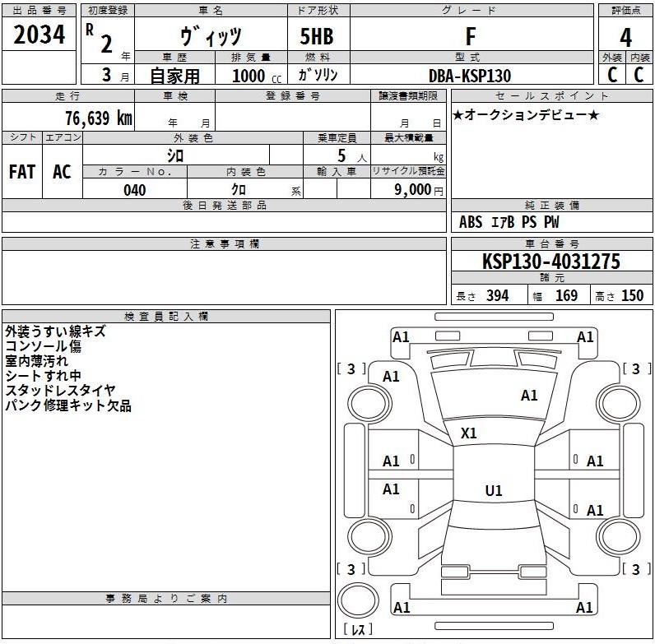Click the exterior color シロ
The width and height of the screenshot is (655, 644).
[175, 155]
